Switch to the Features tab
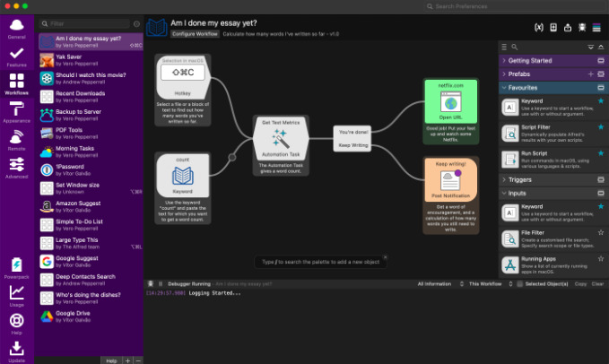 (x=17, y=56)
